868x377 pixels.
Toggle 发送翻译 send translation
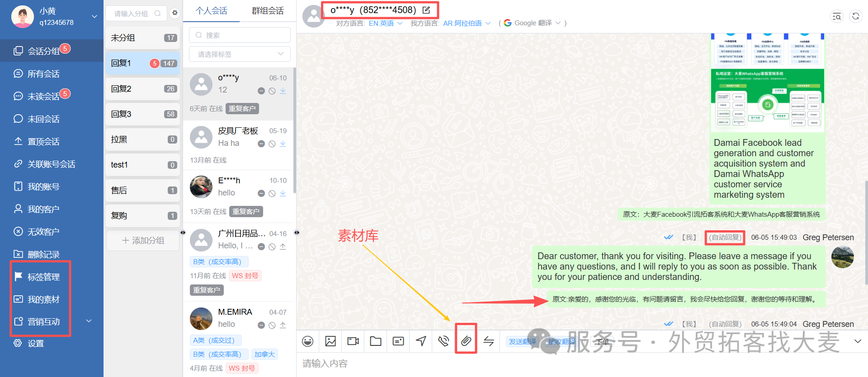(x=522, y=341)
